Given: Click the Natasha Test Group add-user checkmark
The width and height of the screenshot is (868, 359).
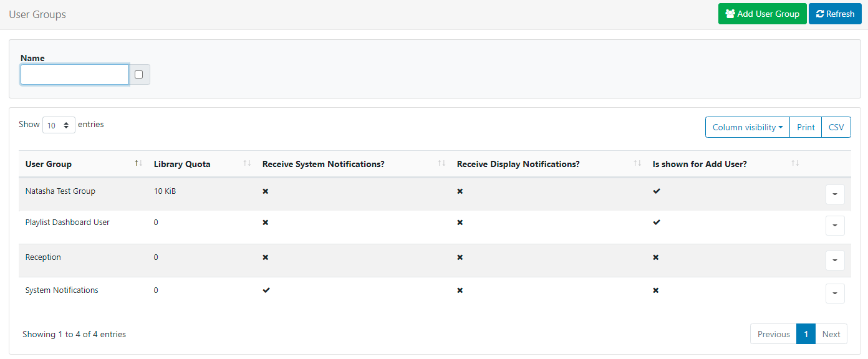Looking at the screenshot, I should pos(656,191).
